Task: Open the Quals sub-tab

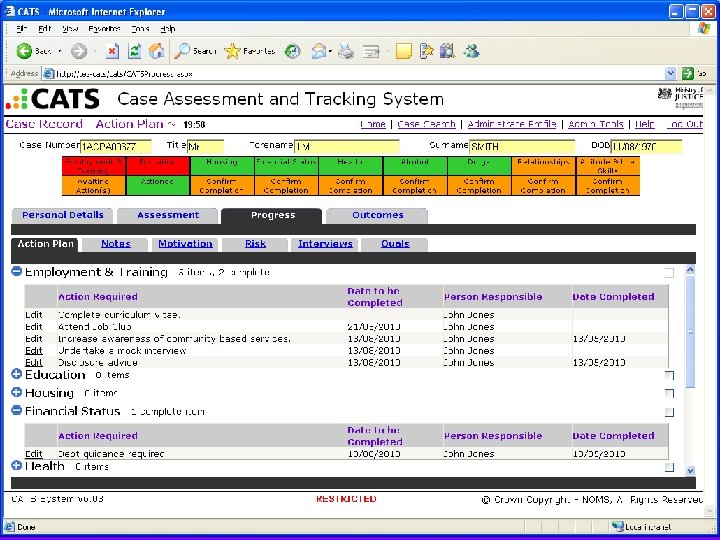Action: [395, 244]
